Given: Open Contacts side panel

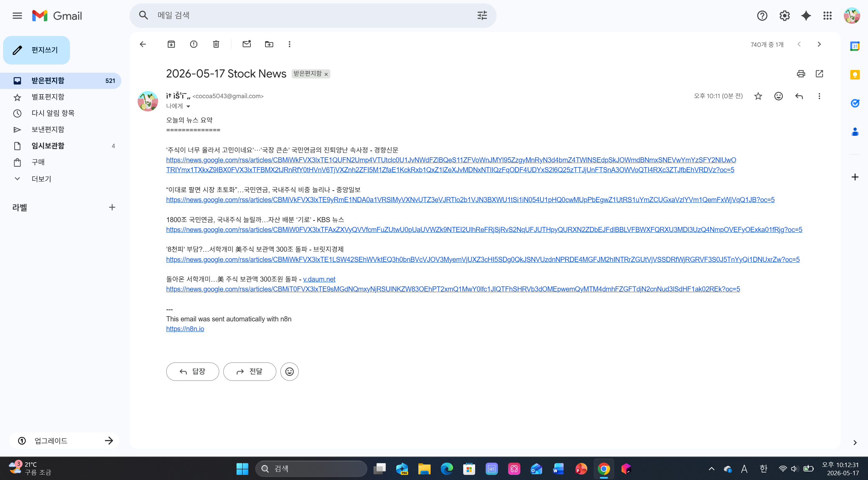Looking at the screenshot, I should click(x=855, y=132).
